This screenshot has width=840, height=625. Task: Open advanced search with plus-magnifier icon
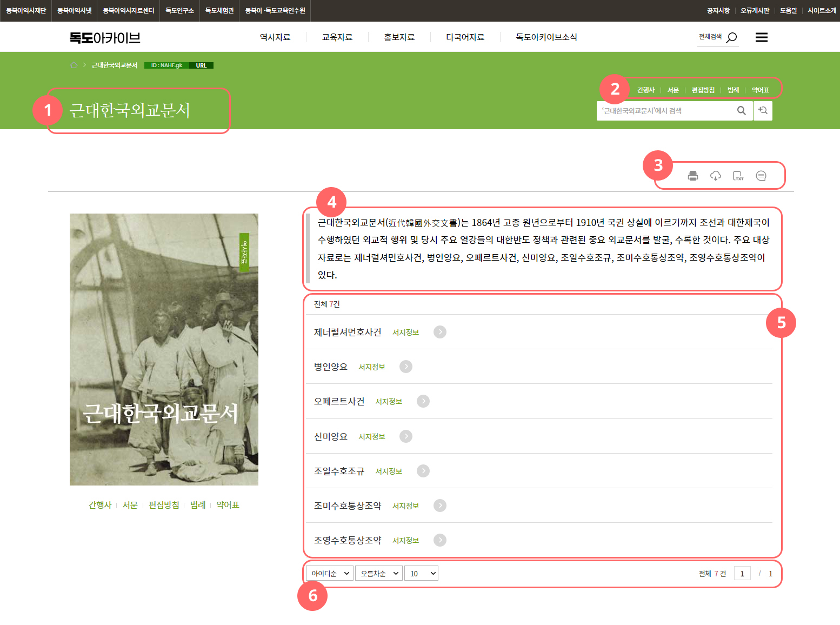pos(763,111)
